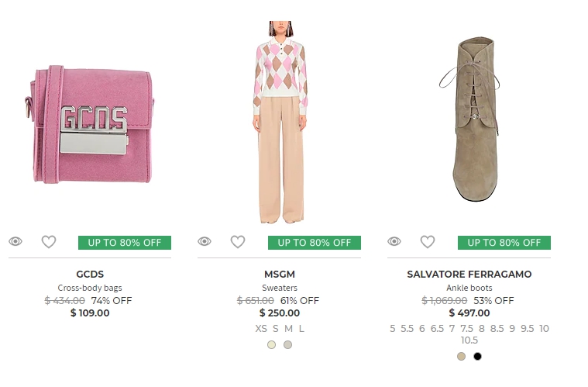Select size 10.5 for Ferragamo boots
The height and width of the screenshot is (387, 588).
click(469, 340)
